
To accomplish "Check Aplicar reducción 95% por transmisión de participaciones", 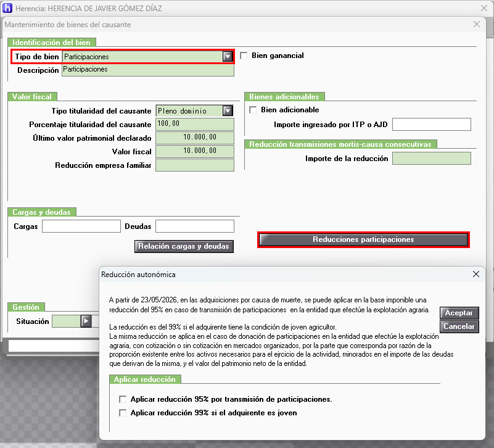I will point(123,399).
